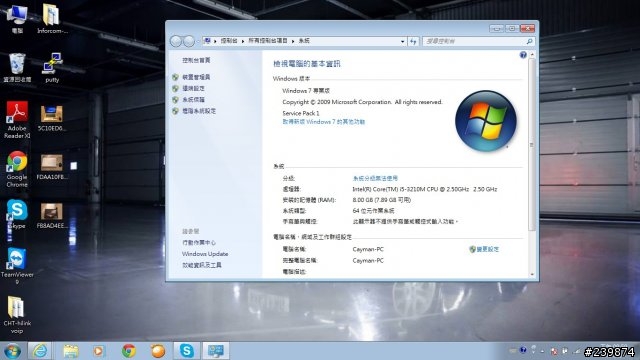Click the scrollbar down arrow in System window
Screen dimensions: 640x360
tap(531, 275)
